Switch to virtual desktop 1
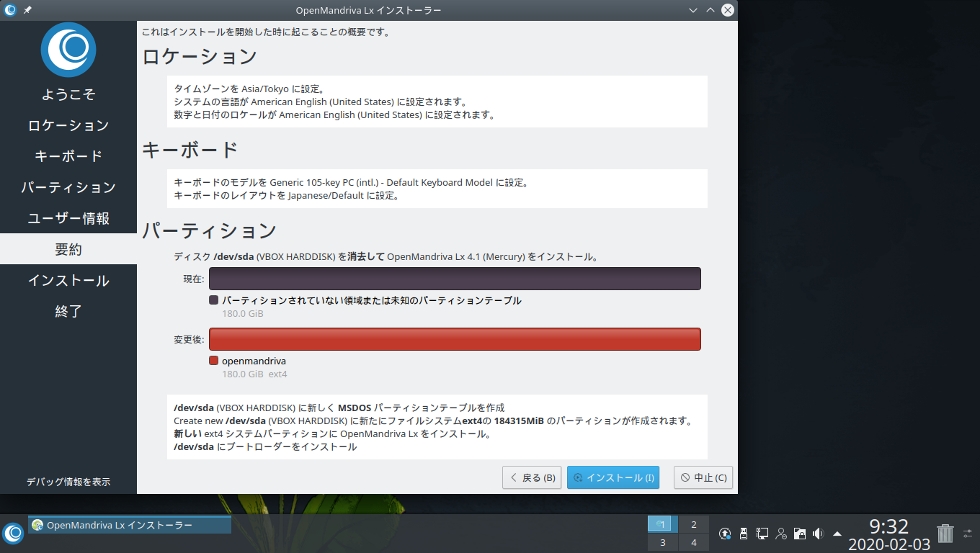 tap(663, 524)
